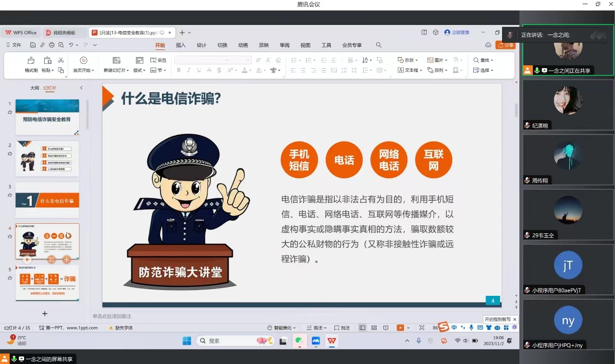
Task: Click Smart Beautify (智能美化) button
Action: [281, 328]
